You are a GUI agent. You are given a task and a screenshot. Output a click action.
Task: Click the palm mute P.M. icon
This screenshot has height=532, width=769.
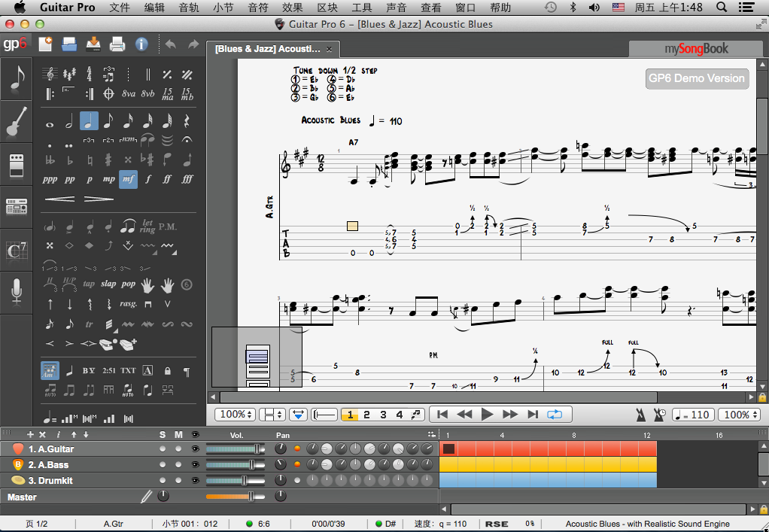coord(167,226)
